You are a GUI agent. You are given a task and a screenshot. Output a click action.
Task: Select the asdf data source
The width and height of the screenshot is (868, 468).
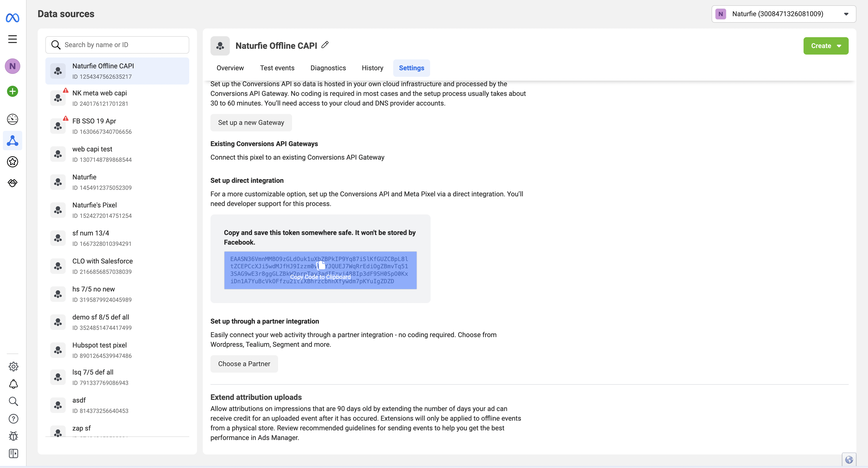pos(117,405)
